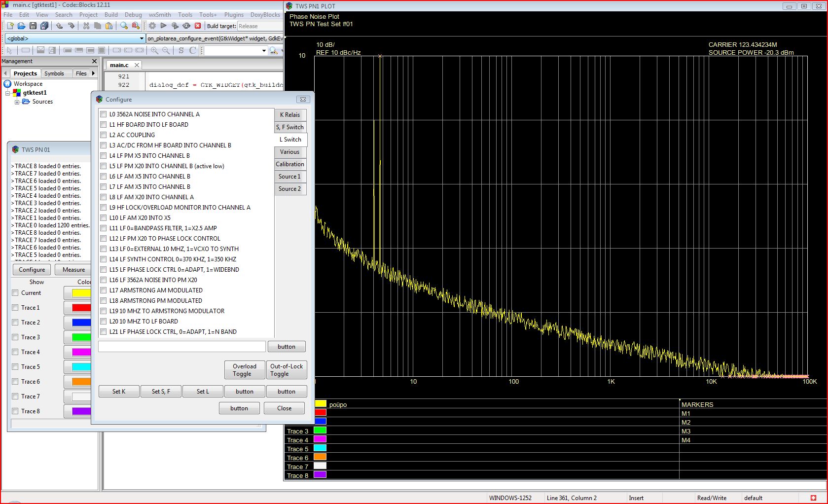Open the Debug menu
Screen dimensions: 828x504
point(133,15)
